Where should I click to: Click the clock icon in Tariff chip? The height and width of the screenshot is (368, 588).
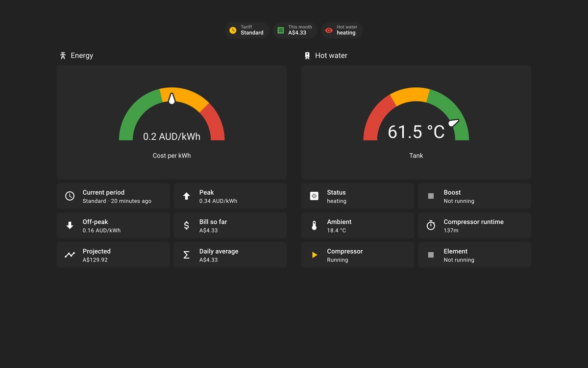point(233,30)
